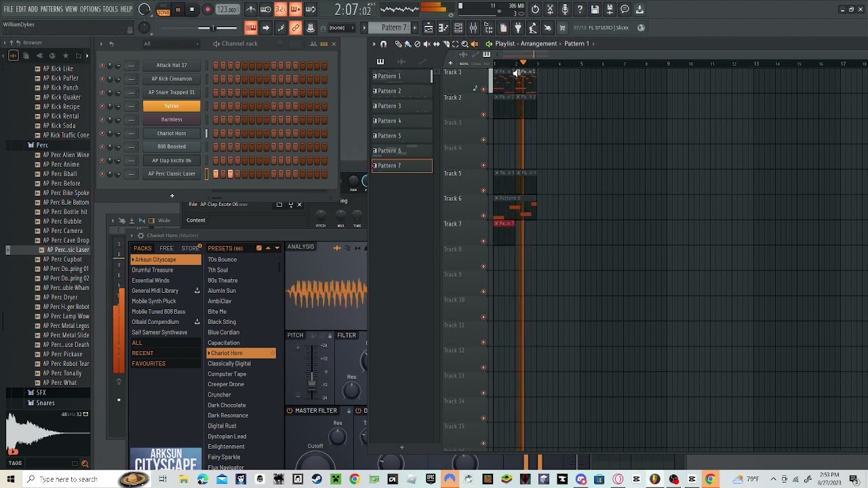This screenshot has width=868, height=488.
Task: Click the microphone recording icon
Action: click(565, 9)
